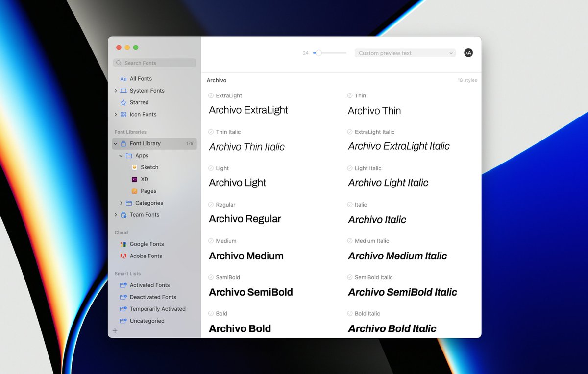The image size is (588, 374).
Task: Toggle activation check for SemiBold style
Action: click(211, 277)
